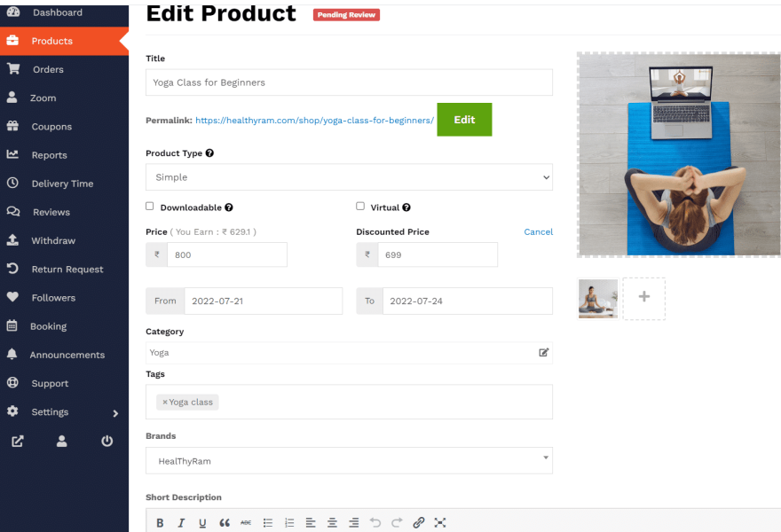
Task: Click the Downloadable help question icon
Action: click(229, 207)
